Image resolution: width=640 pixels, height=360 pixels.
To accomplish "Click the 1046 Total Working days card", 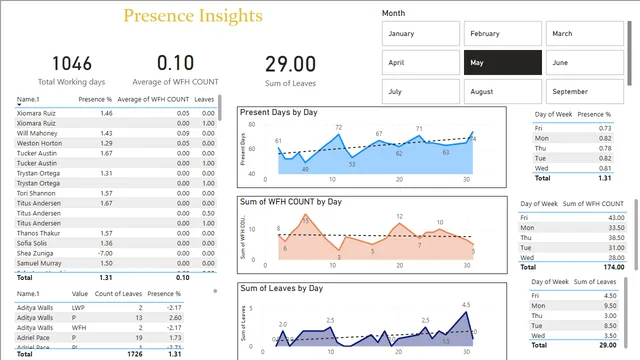I will point(72,70).
